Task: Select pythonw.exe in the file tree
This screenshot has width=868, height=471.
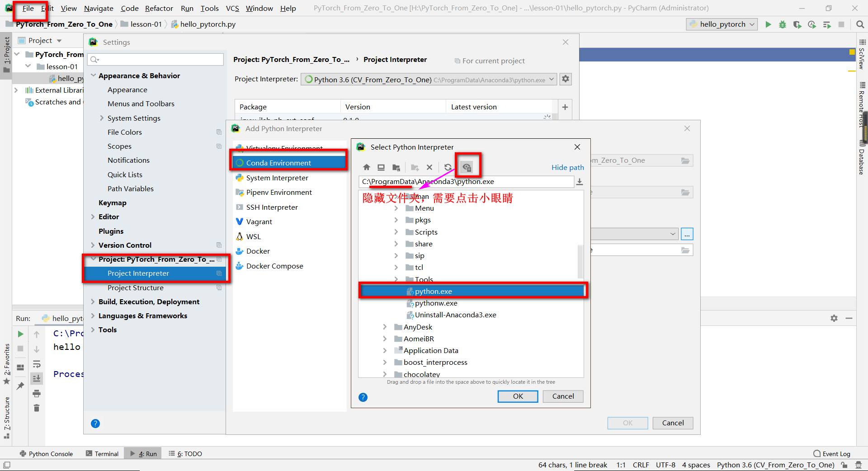Action: click(x=436, y=303)
